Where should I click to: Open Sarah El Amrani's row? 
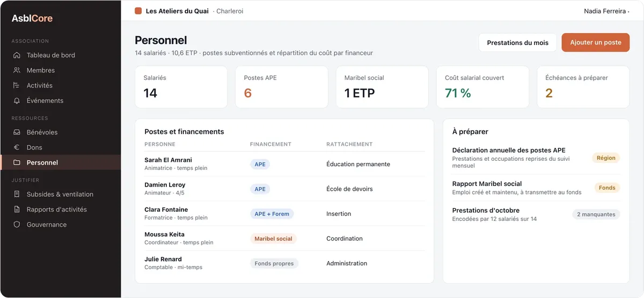(x=284, y=164)
